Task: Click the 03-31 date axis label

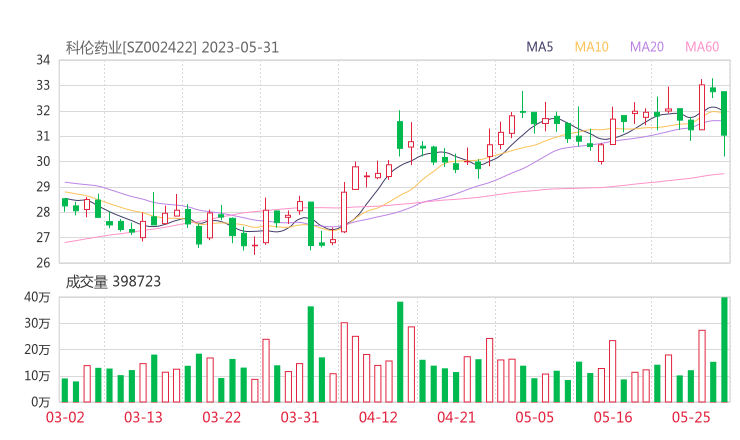Action: point(300,417)
